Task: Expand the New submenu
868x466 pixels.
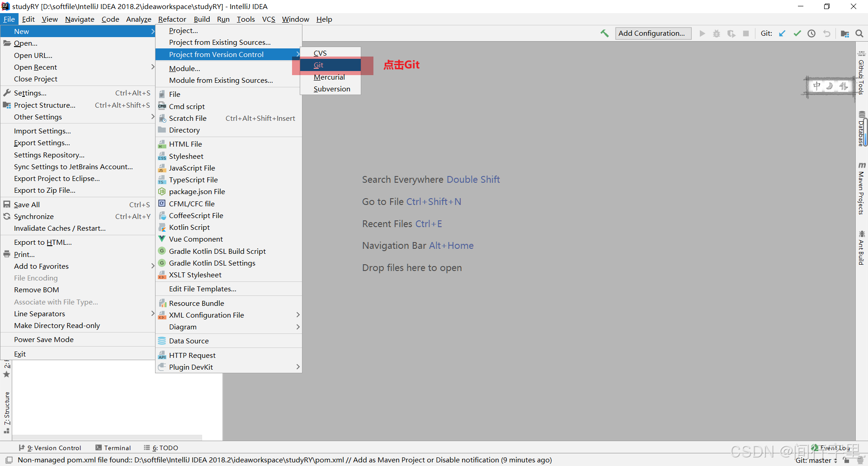Action: 78,31
